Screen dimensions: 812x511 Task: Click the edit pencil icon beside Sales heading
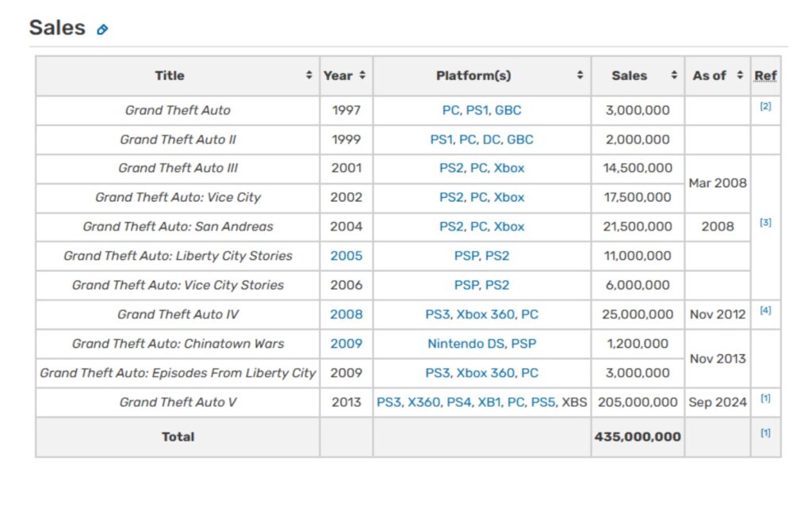click(x=102, y=29)
